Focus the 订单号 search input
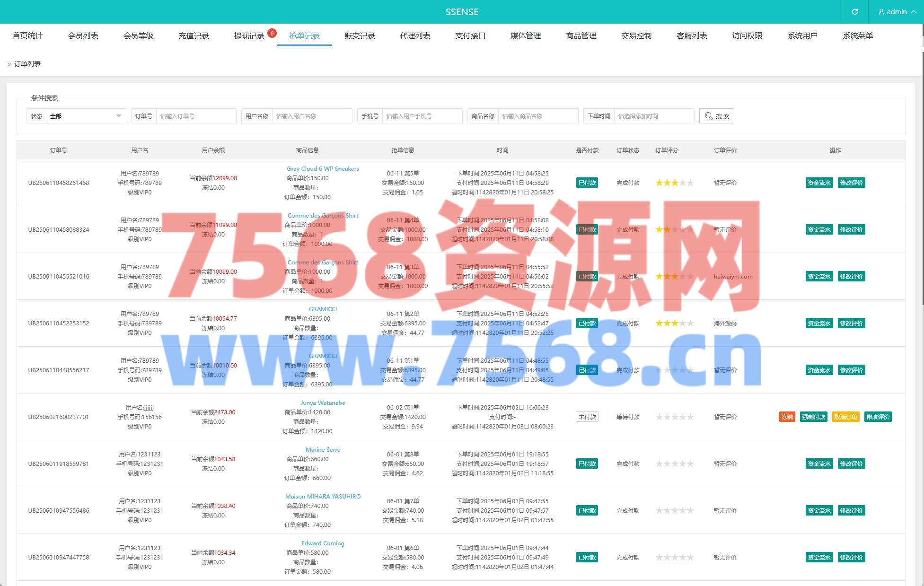The image size is (924, 586). click(x=196, y=116)
